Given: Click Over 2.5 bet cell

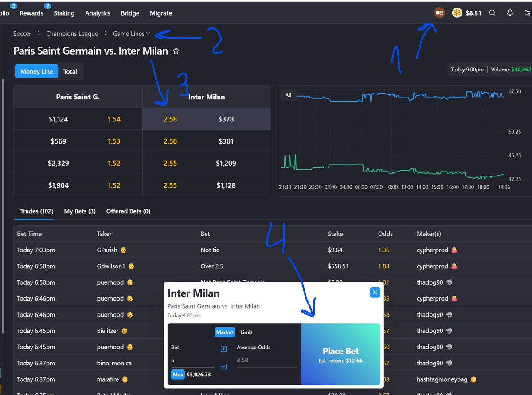Looking at the screenshot, I should pyautogui.click(x=212, y=266).
